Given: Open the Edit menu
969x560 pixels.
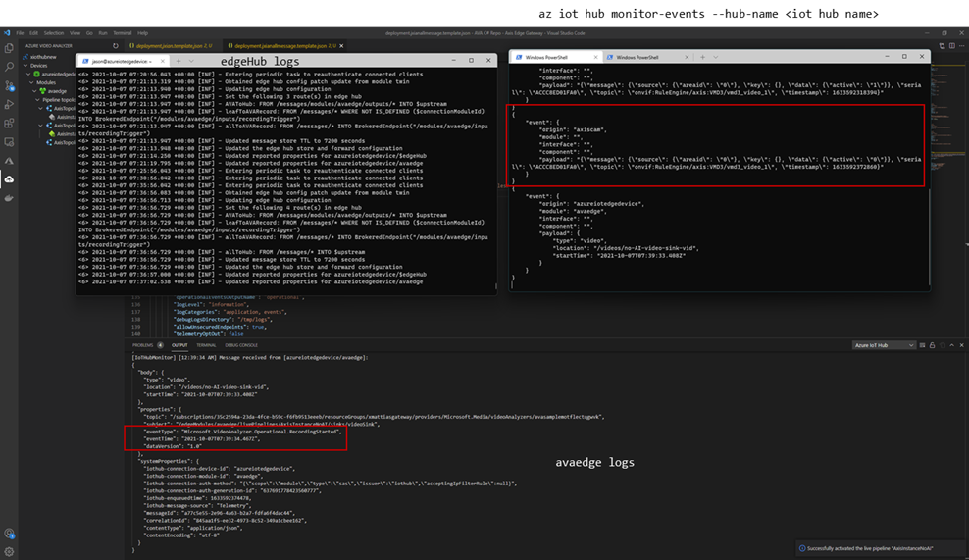Looking at the screenshot, I should click(x=33, y=32).
